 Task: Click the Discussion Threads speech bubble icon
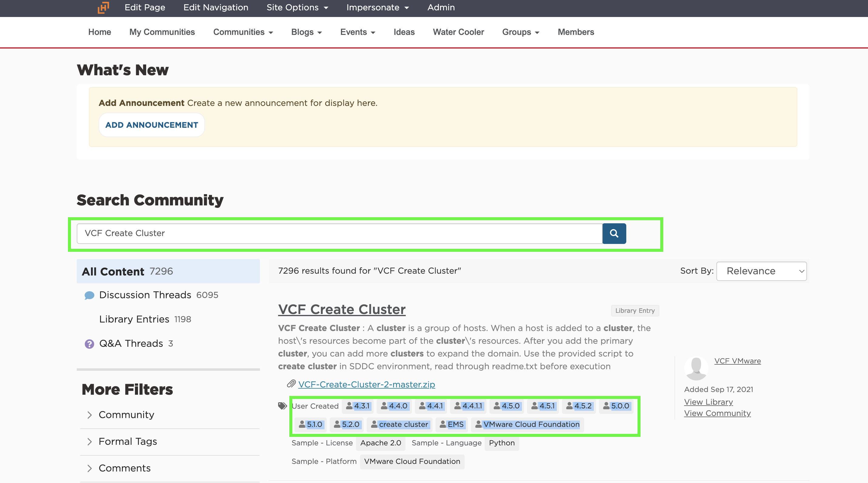pyautogui.click(x=89, y=295)
